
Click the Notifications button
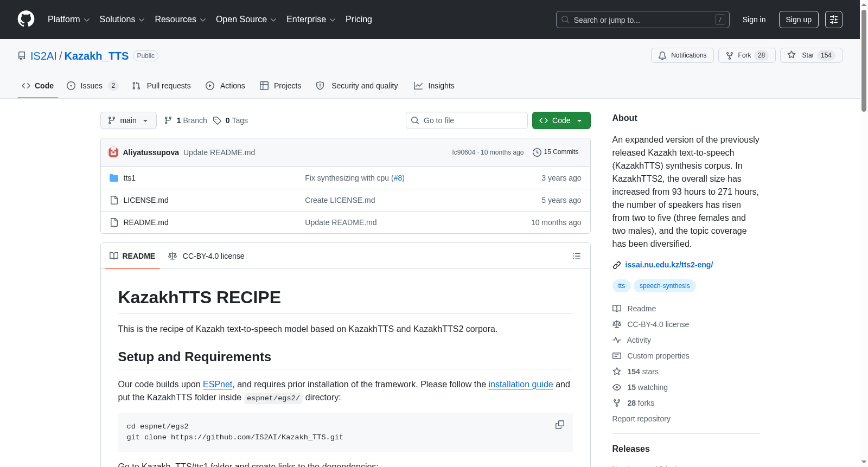[x=682, y=55]
